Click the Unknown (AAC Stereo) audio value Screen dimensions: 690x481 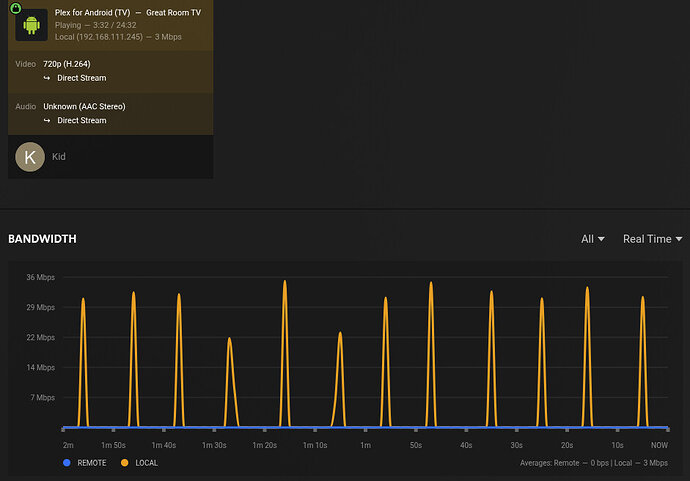tap(84, 106)
